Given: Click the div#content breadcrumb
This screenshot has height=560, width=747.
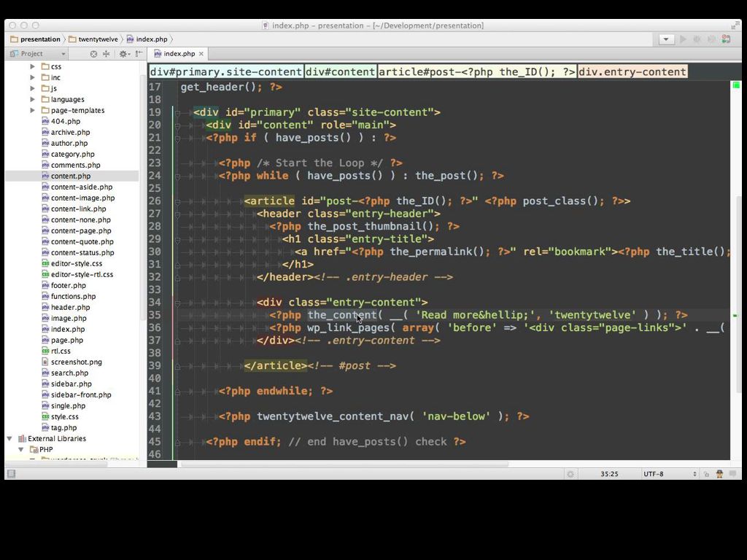Looking at the screenshot, I should click(341, 71).
